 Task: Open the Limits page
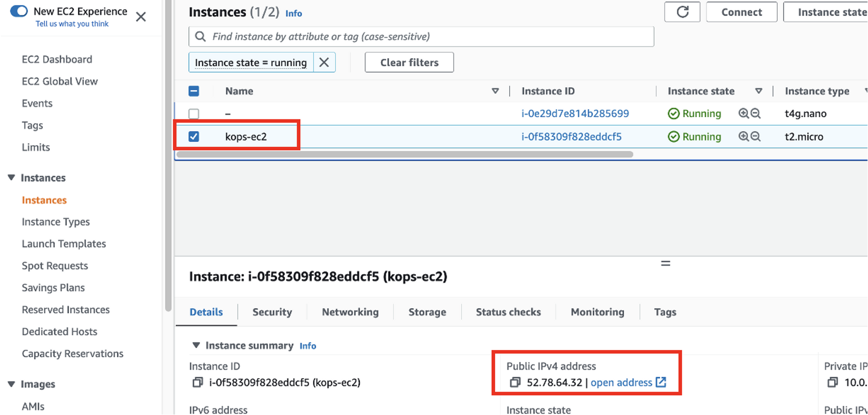(36, 147)
